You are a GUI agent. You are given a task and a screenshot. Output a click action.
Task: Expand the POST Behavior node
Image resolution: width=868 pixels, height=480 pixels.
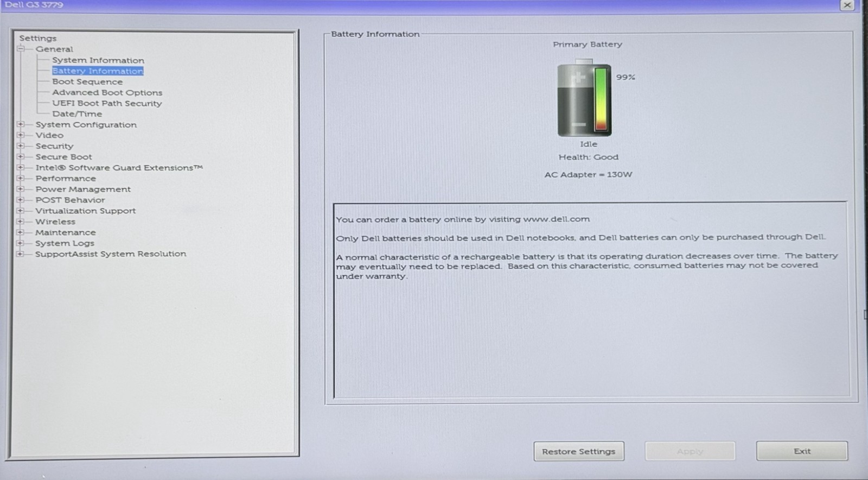tap(21, 200)
